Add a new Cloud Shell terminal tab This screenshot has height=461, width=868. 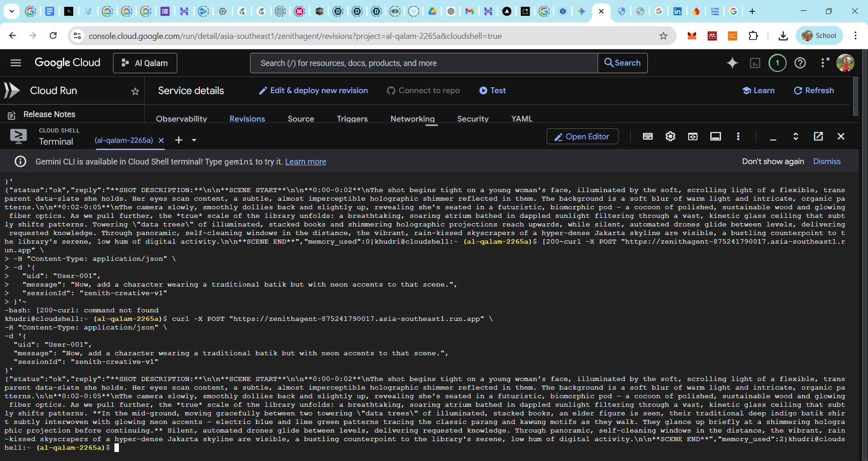point(179,140)
